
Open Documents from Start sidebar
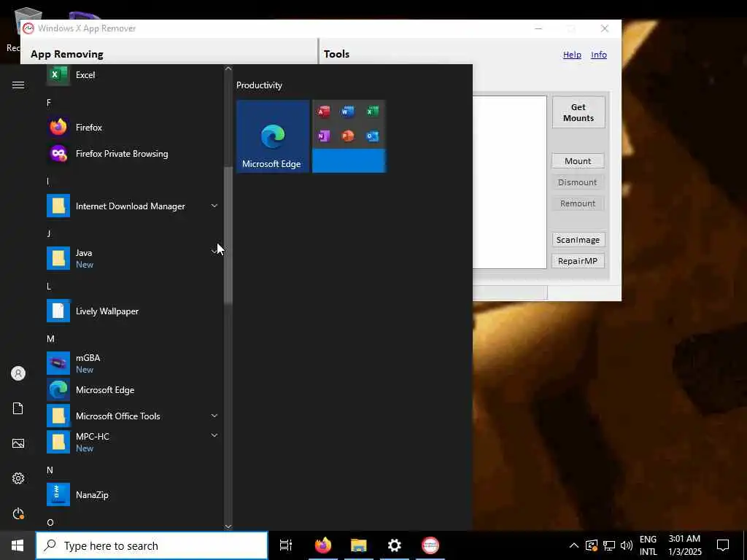[18, 408]
